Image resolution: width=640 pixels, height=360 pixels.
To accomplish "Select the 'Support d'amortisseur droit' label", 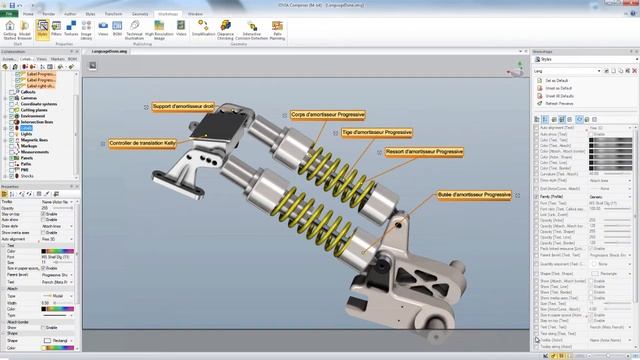I will pyautogui.click(x=183, y=107).
